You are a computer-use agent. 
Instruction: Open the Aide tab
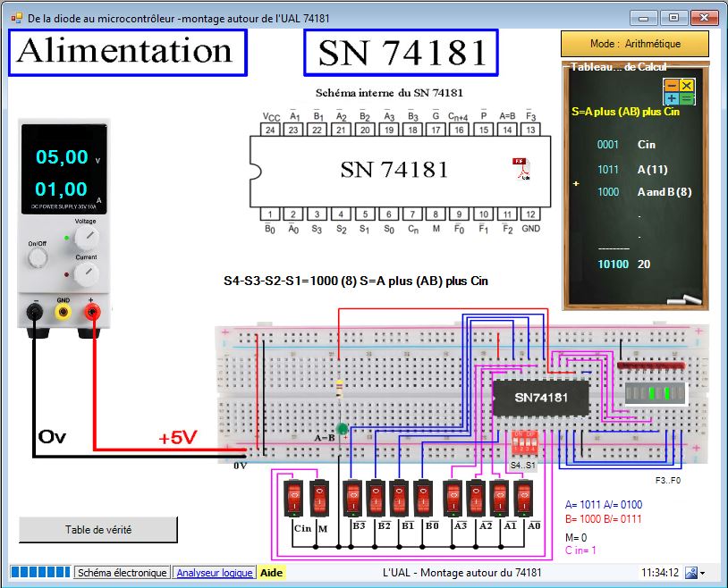(271, 573)
